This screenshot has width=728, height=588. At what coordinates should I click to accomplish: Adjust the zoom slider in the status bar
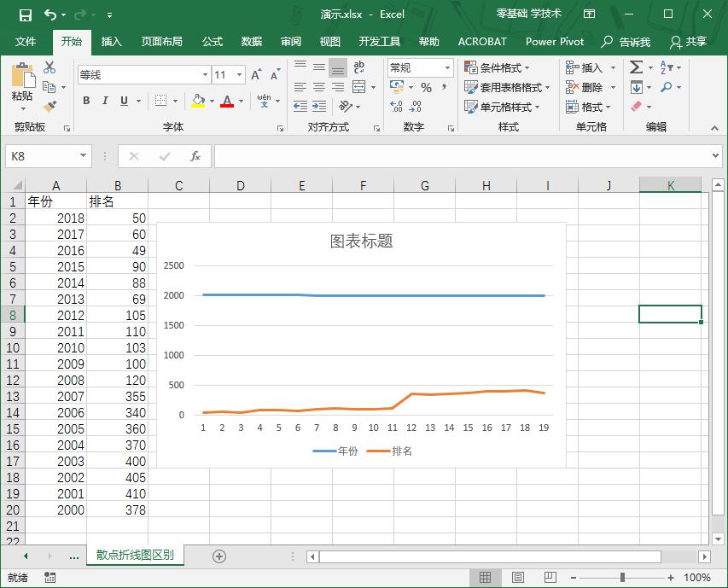coord(622,577)
